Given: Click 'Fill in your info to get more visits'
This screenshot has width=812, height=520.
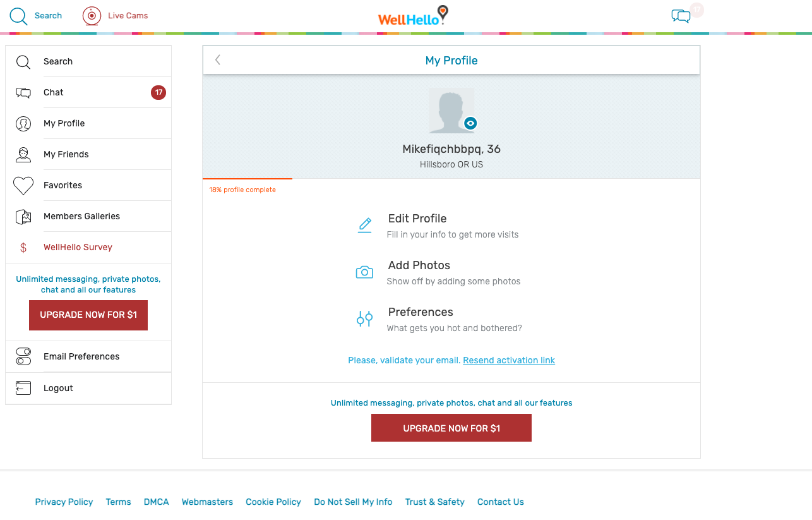Looking at the screenshot, I should (x=453, y=234).
